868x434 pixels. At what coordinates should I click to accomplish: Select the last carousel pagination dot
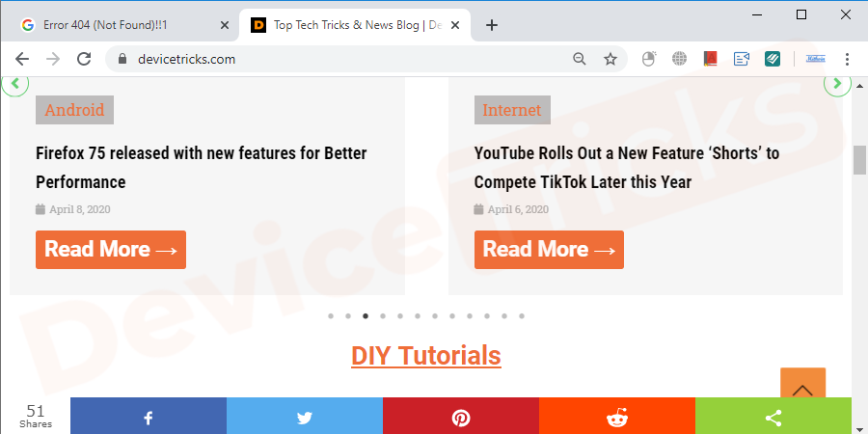[x=522, y=316]
